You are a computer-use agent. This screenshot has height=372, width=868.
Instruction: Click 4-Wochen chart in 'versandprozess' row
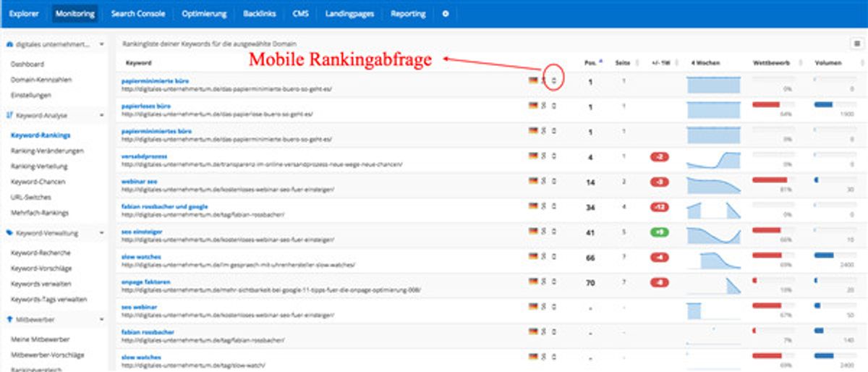pyautogui.click(x=713, y=159)
